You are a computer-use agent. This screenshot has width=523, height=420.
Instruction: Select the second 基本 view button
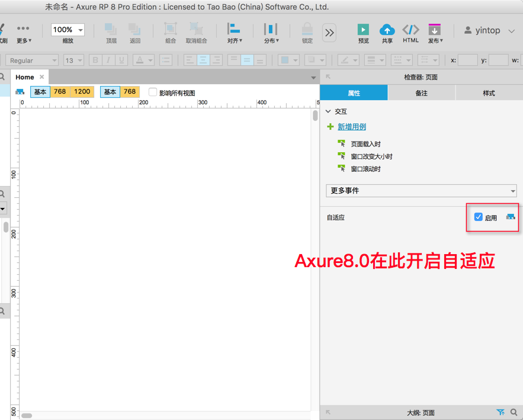[110, 92]
